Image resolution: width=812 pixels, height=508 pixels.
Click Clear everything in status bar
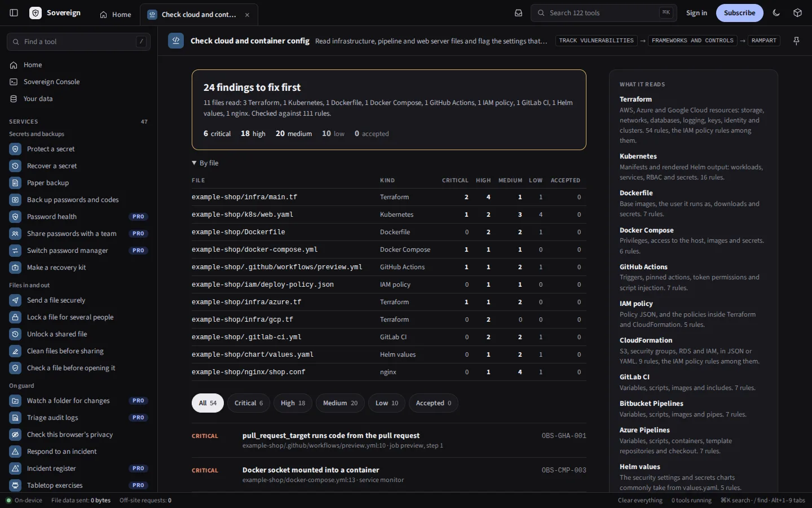pyautogui.click(x=640, y=501)
